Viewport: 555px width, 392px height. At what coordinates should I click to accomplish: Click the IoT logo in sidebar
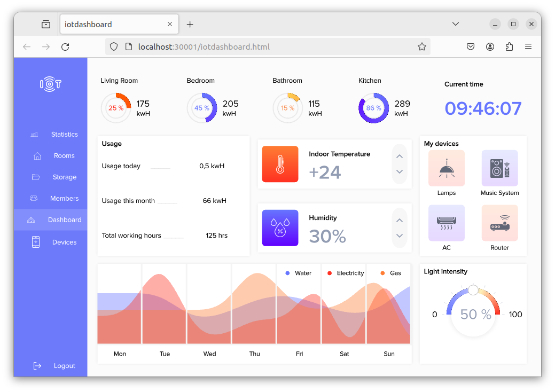(51, 84)
